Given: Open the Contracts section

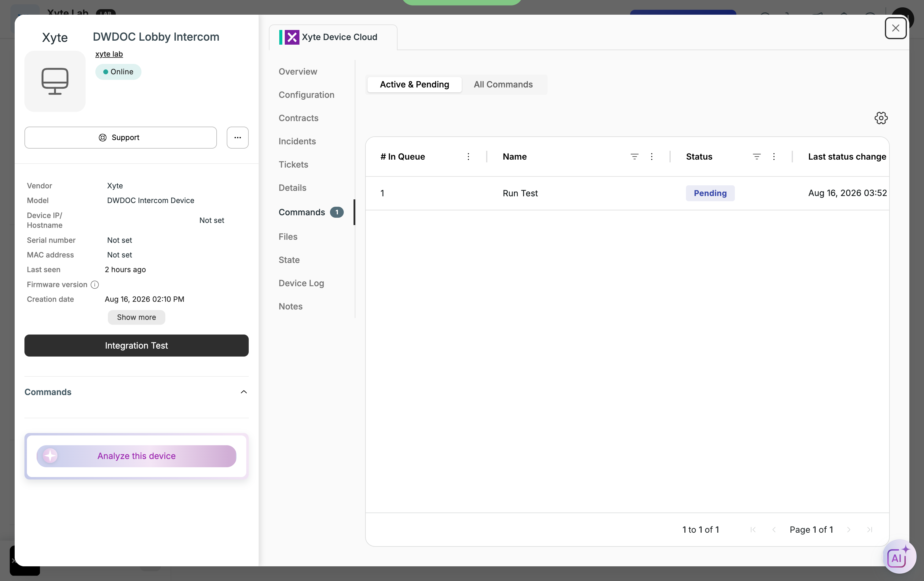Looking at the screenshot, I should [x=298, y=118].
